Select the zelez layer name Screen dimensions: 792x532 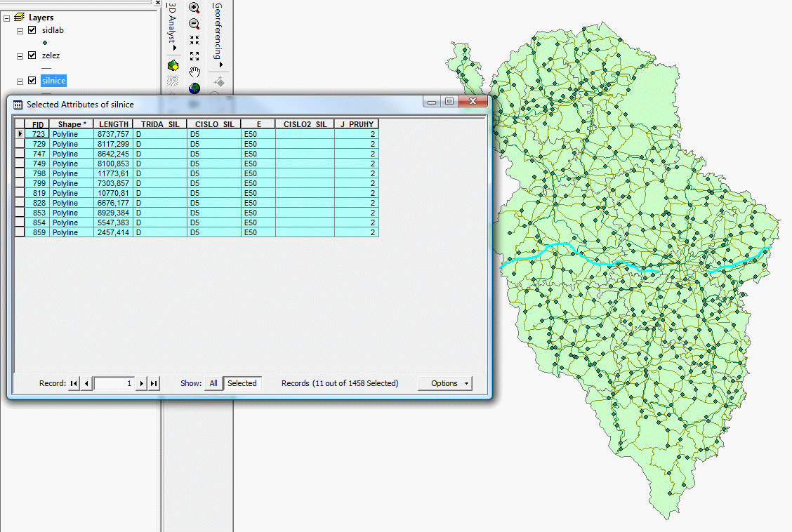[51, 55]
